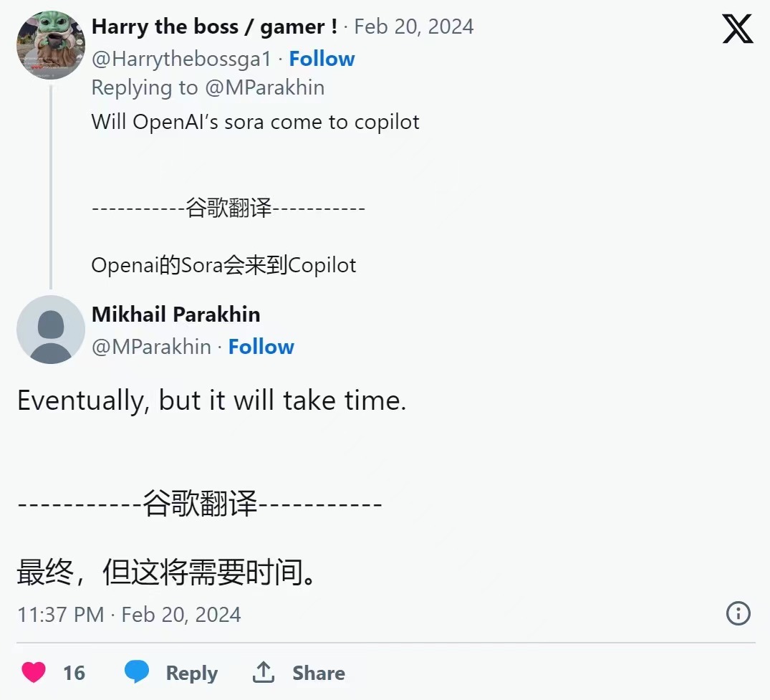
Task: Click the Feb 20, 2024 date link
Action: tap(413, 26)
